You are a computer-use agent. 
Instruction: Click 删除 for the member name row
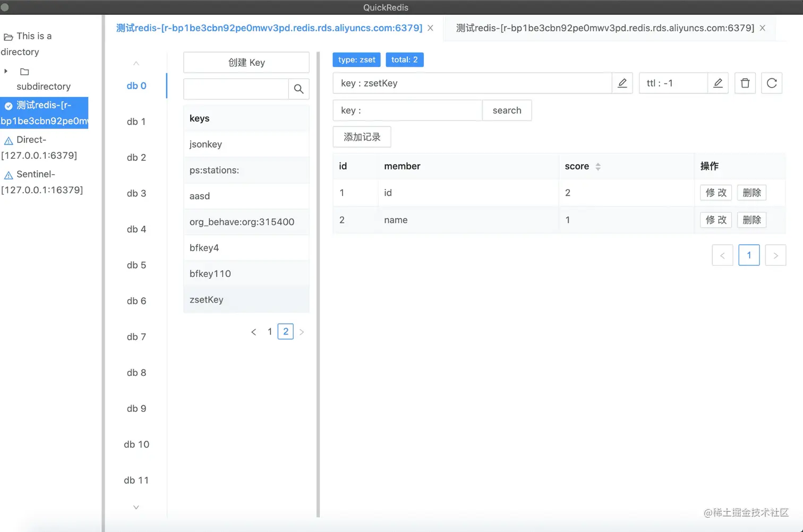(751, 220)
